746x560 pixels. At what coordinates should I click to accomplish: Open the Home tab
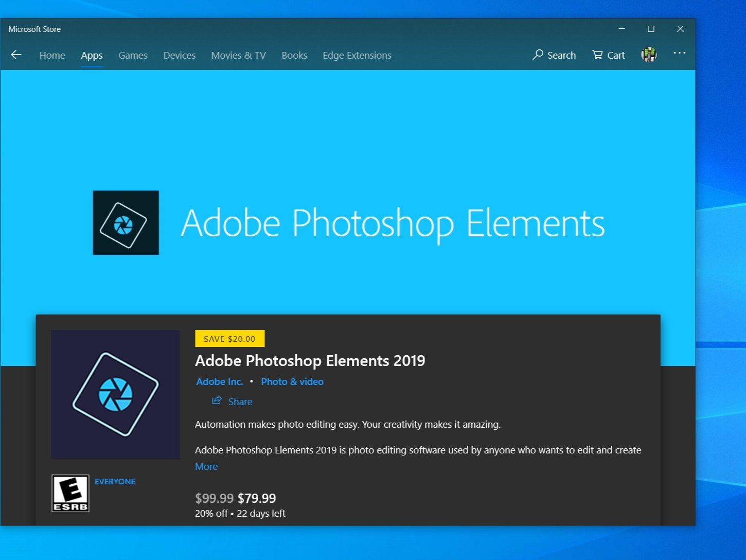(x=52, y=55)
